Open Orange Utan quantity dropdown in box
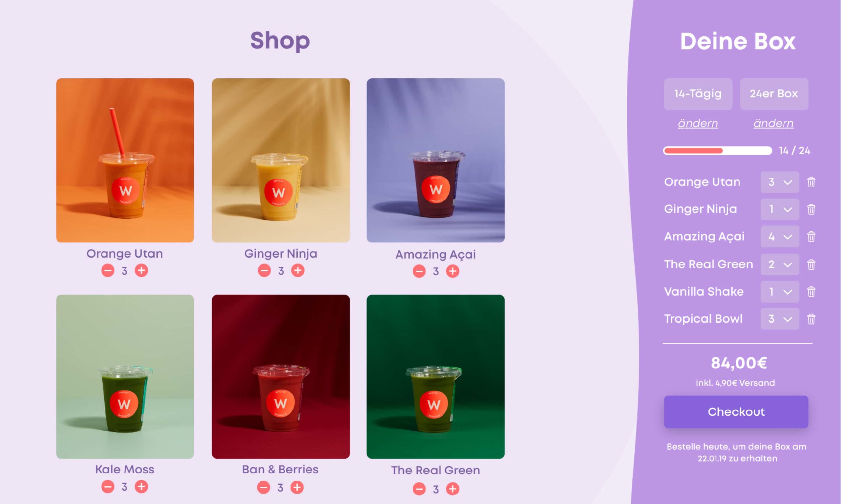This screenshot has height=504, width=841. 780,182
